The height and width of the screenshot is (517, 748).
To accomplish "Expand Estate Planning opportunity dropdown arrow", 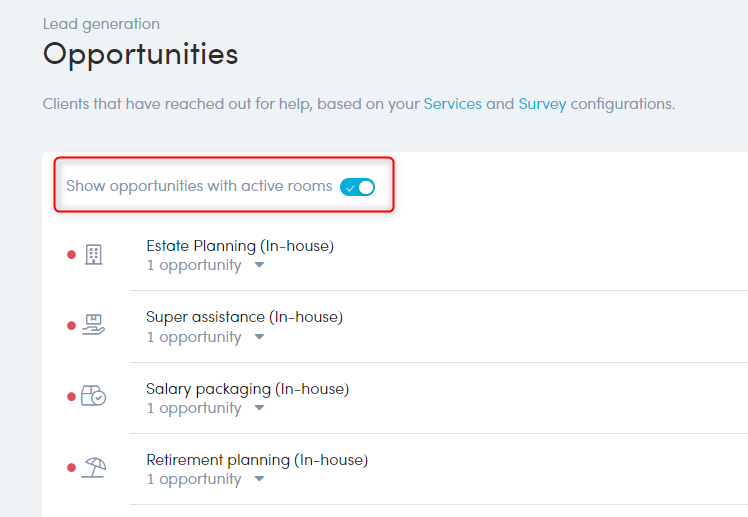I will 260,265.
